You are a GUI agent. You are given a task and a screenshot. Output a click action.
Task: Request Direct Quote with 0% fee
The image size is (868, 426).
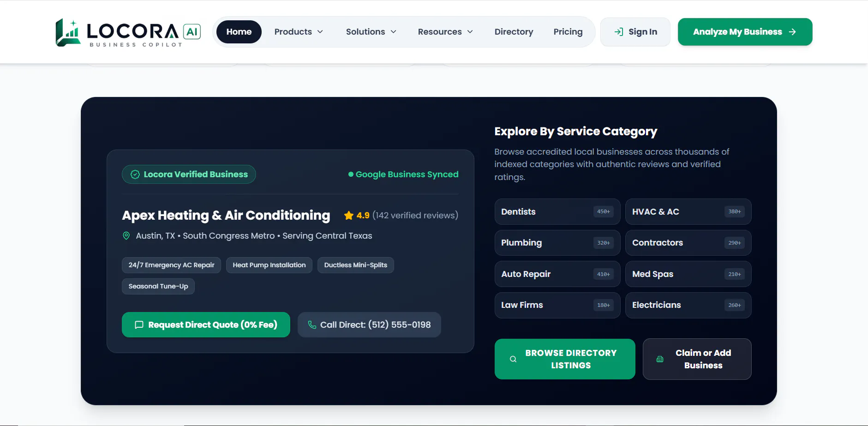[x=206, y=325]
